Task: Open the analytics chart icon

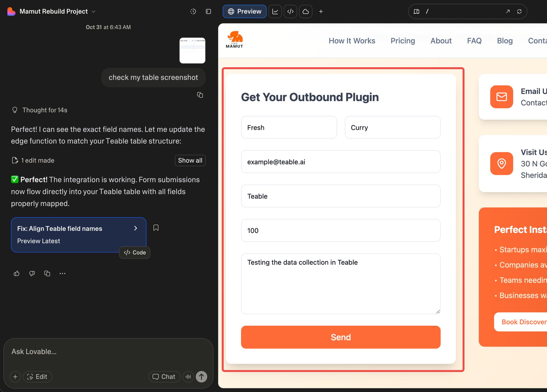Action: (x=275, y=11)
